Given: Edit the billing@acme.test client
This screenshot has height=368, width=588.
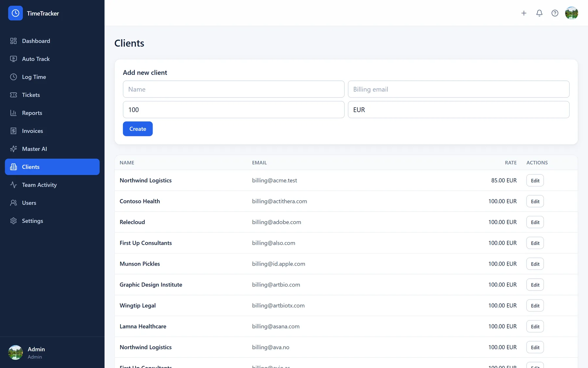Looking at the screenshot, I should (535, 181).
